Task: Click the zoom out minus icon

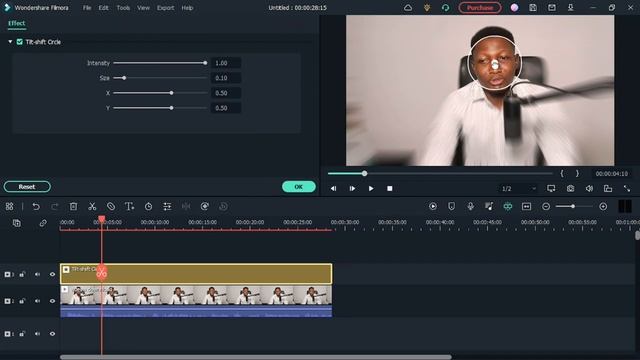Action: [x=546, y=207]
